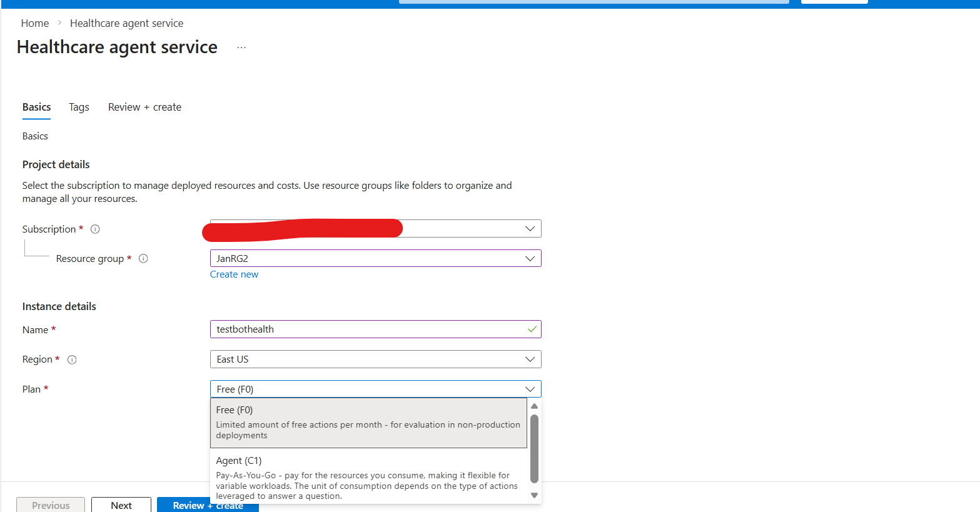The width and height of the screenshot is (980, 512).
Task: Click the Project details heading text
Action: 56,164
